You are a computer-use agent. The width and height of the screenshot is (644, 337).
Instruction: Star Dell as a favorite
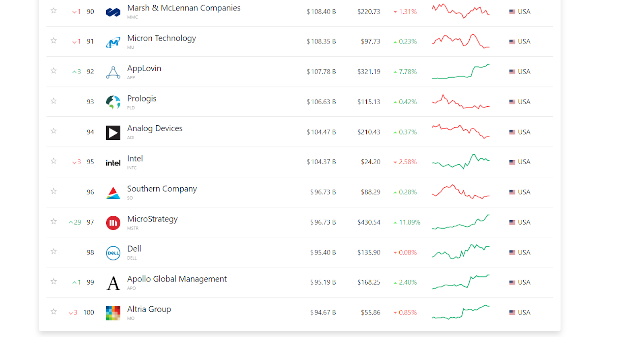pos(54,251)
